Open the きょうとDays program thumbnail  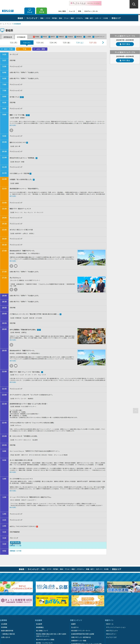click(x=91, y=285)
